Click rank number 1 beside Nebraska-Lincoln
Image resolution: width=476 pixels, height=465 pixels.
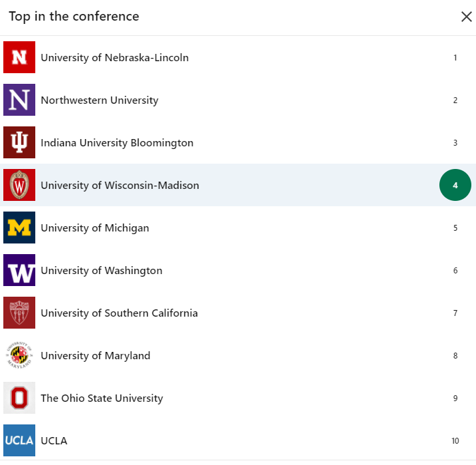455,58
